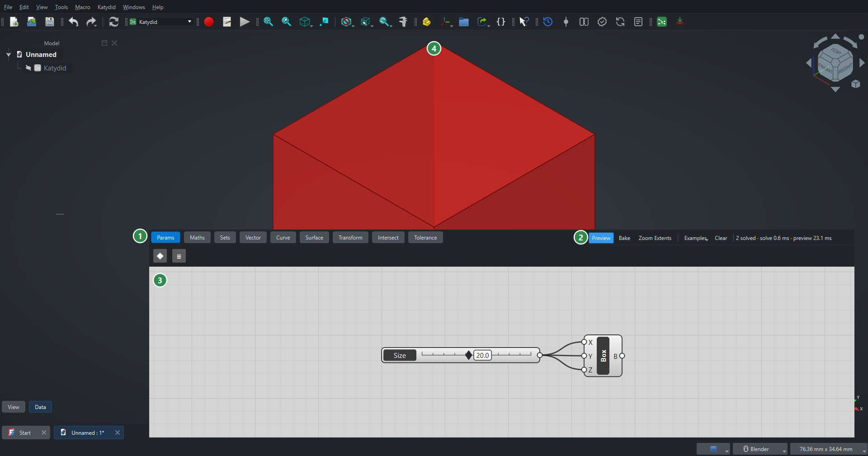The image size is (868, 456).
Task: Run the macro with the play icon
Action: pos(245,22)
